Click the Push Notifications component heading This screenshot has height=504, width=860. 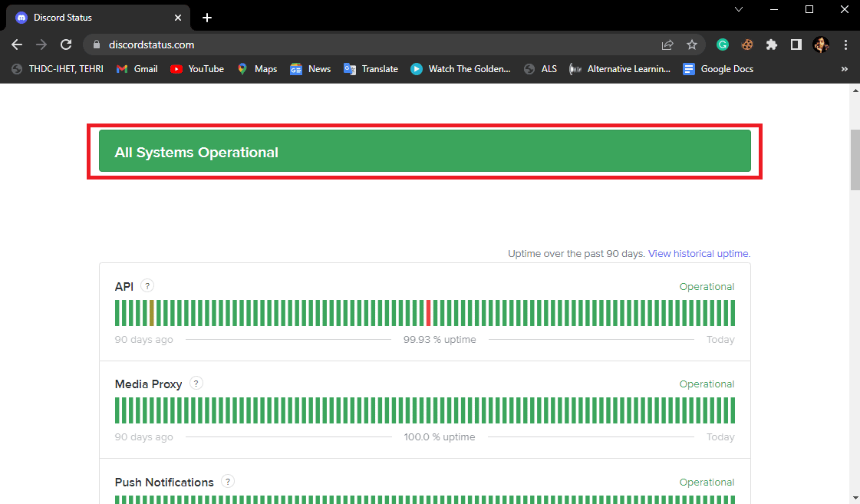click(164, 482)
